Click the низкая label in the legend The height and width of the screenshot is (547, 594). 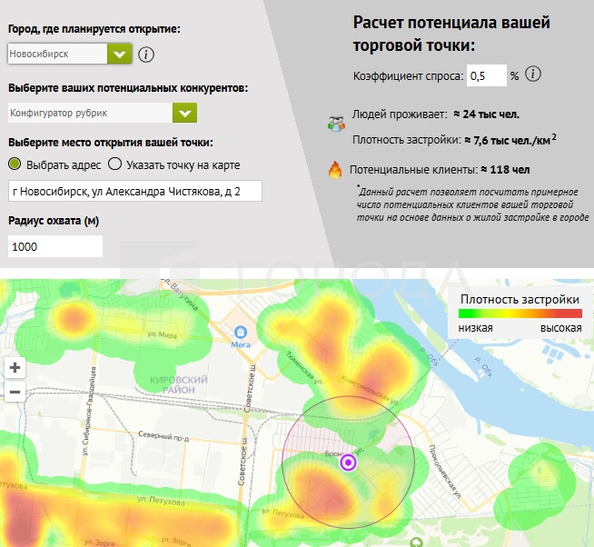click(475, 328)
